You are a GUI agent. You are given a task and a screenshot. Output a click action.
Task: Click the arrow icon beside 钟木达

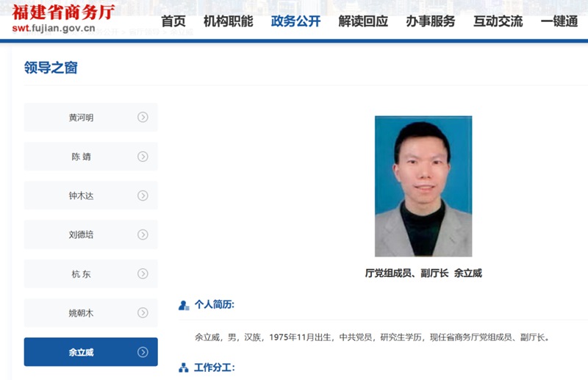[x=143, y=196]
